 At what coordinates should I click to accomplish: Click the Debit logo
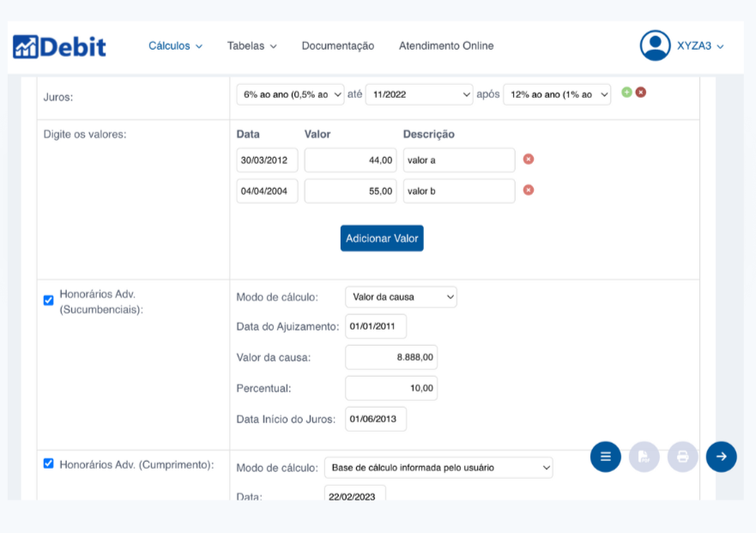pyautogui.click(x=59, y=46)
